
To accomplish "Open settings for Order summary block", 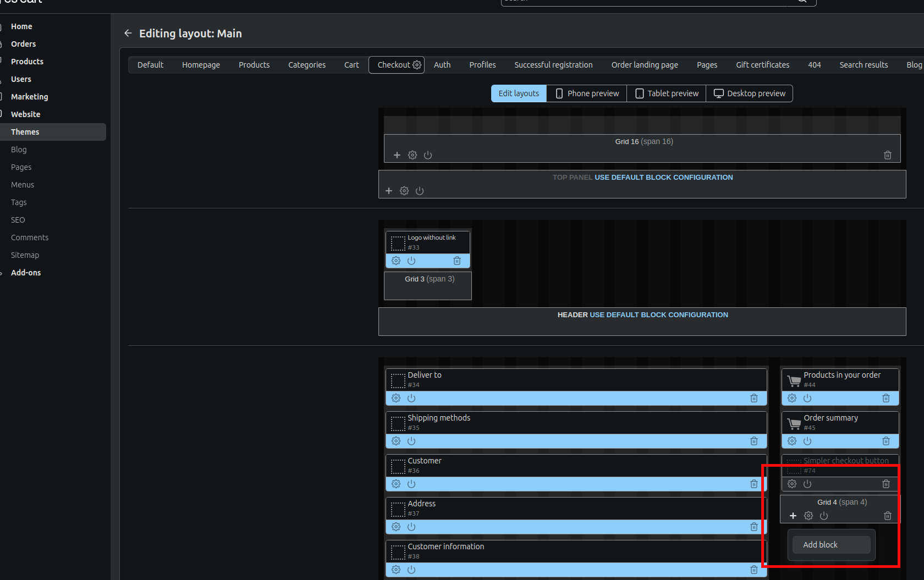I will coord(792,441).
